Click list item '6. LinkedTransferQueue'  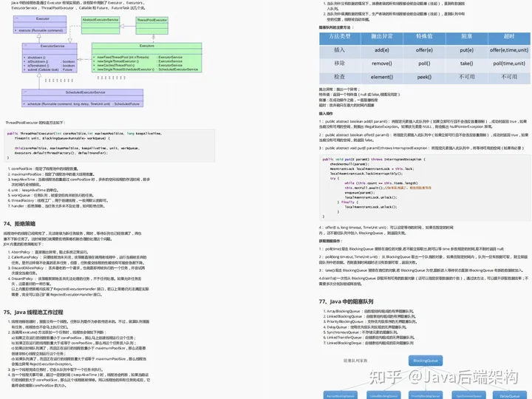click(369, 338)
